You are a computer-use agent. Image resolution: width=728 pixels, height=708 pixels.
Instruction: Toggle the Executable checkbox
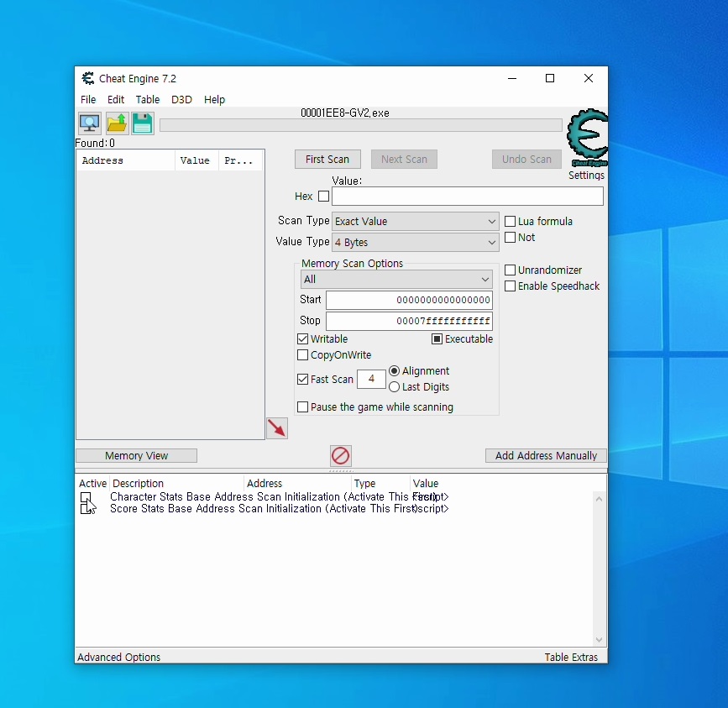coord(437,339)
